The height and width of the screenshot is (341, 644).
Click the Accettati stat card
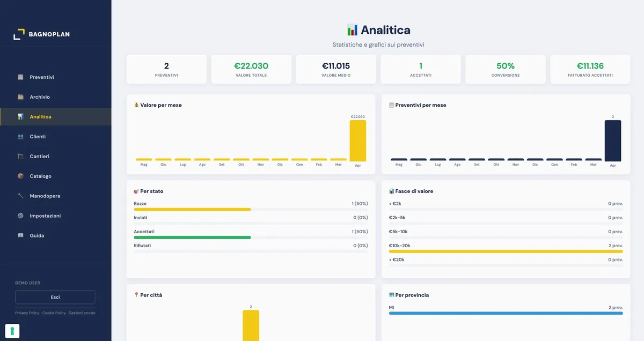[421, 69]
